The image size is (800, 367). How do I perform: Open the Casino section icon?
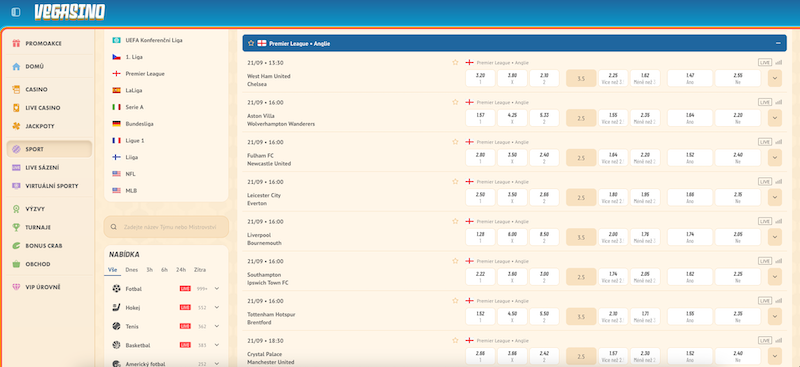[x=16, y=90]
